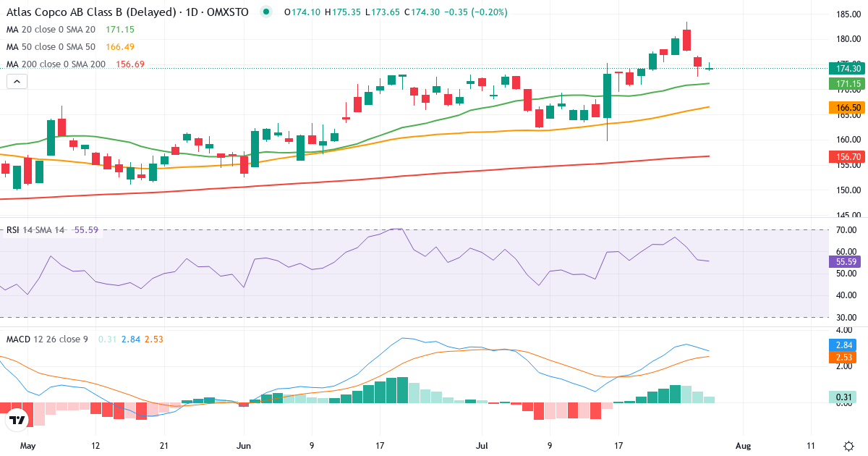
Task: Click the Jul label on time axis
Action: [480, 446]
